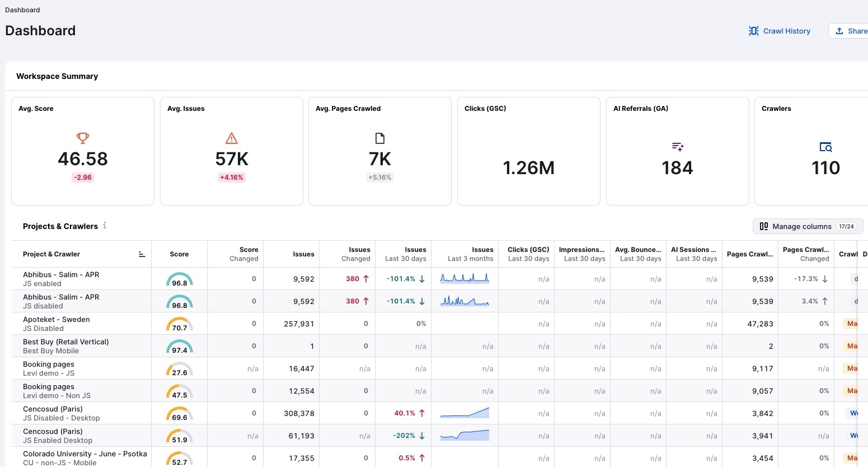
Task: Open Crawl History
Action: coord(780,31)
